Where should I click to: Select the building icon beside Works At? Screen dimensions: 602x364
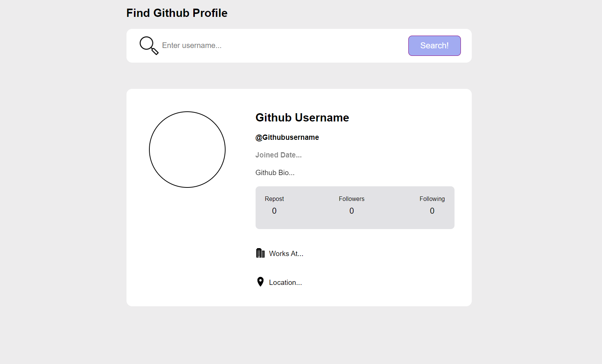coord(260,253)
